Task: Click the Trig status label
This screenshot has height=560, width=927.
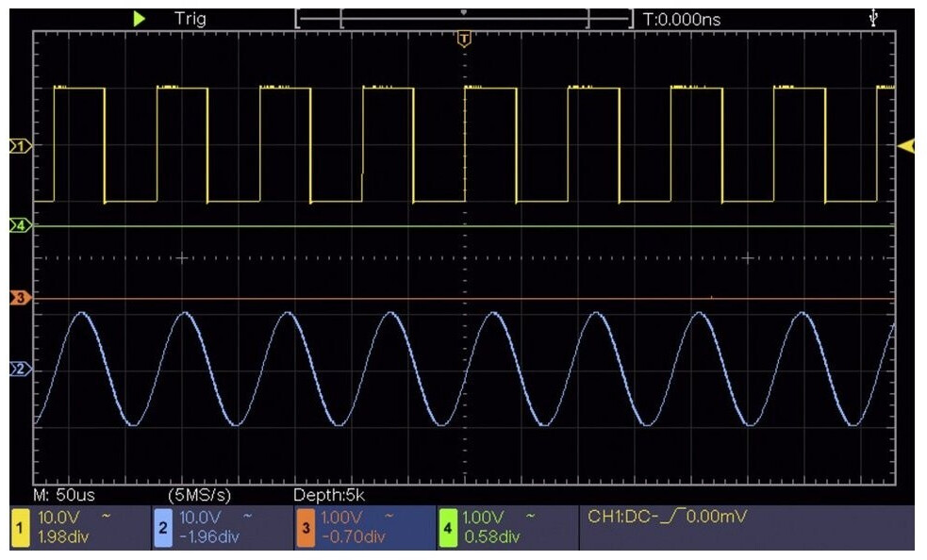Action: tap(190, 18)
